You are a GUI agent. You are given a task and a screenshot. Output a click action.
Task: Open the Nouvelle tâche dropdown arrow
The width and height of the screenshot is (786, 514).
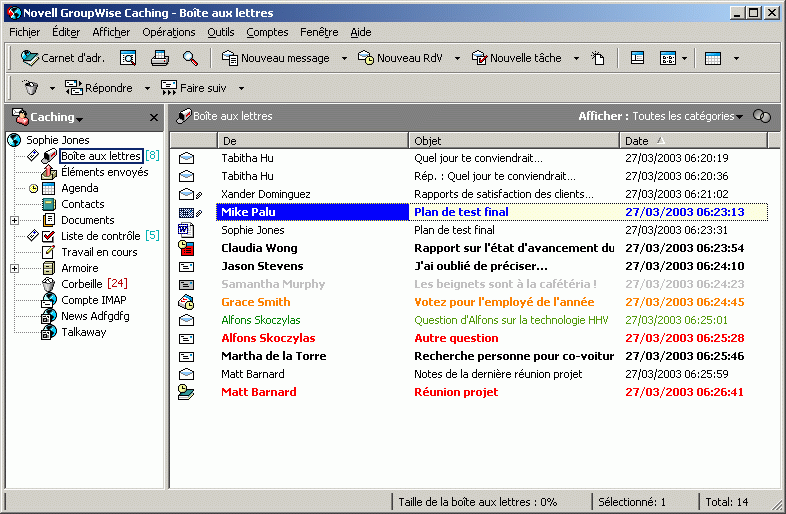point(576,59)
